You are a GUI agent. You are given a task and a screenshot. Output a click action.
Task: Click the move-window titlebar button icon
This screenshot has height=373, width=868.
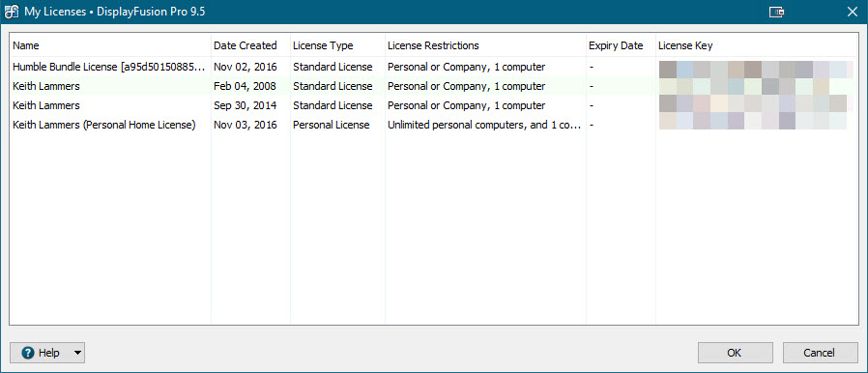777,13
